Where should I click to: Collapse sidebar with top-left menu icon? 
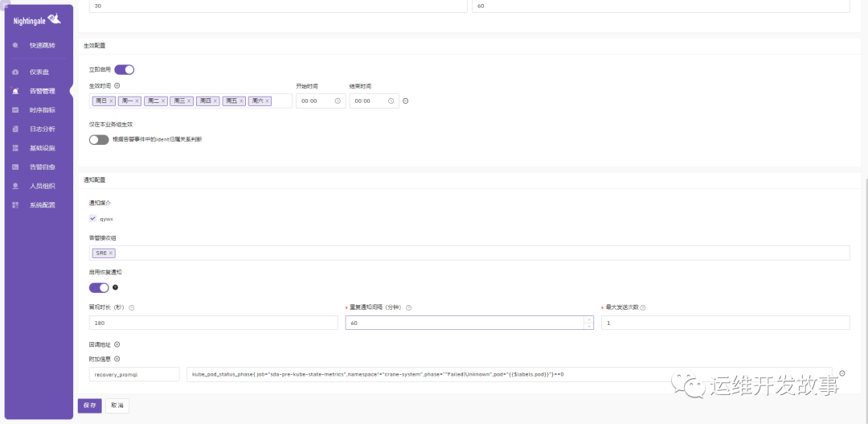6,5
